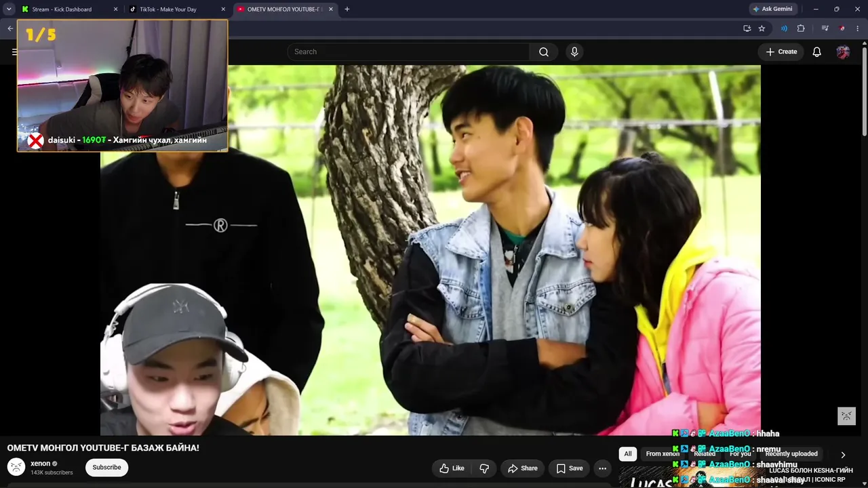Share this video
The width and height of the screenshot is (868, 488).
[522, 468]
